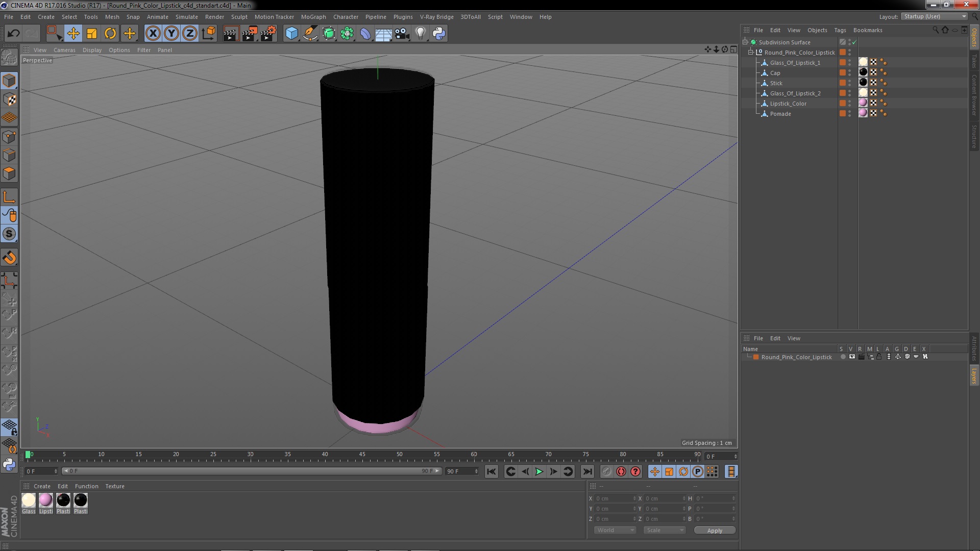This screenshot has height=551, width=980.
Task: Switch to Texture mode in left palette
Action: tap(9, 99)
